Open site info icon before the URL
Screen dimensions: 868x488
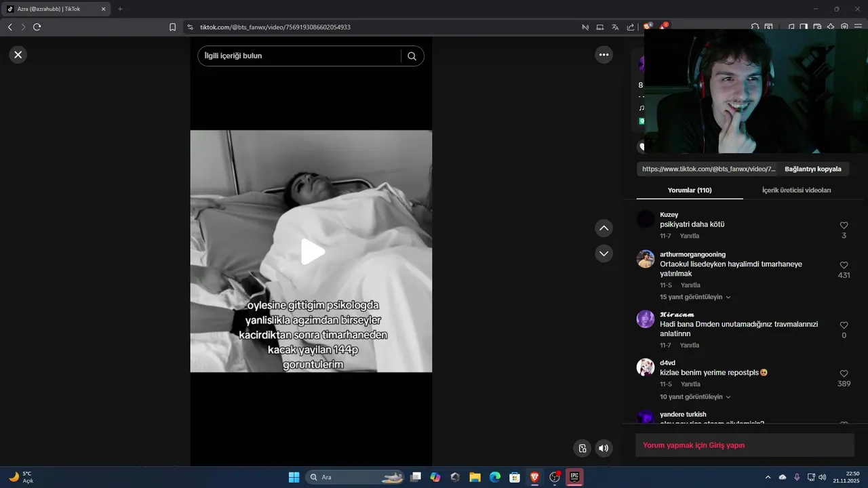coord(191,27)
